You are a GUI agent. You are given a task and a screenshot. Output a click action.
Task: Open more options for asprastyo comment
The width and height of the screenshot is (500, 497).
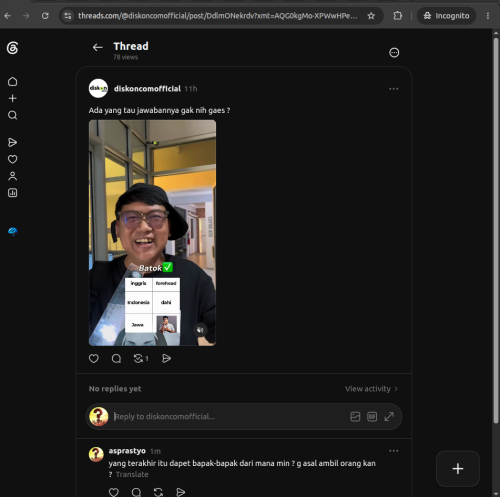(x=394, y=451)
